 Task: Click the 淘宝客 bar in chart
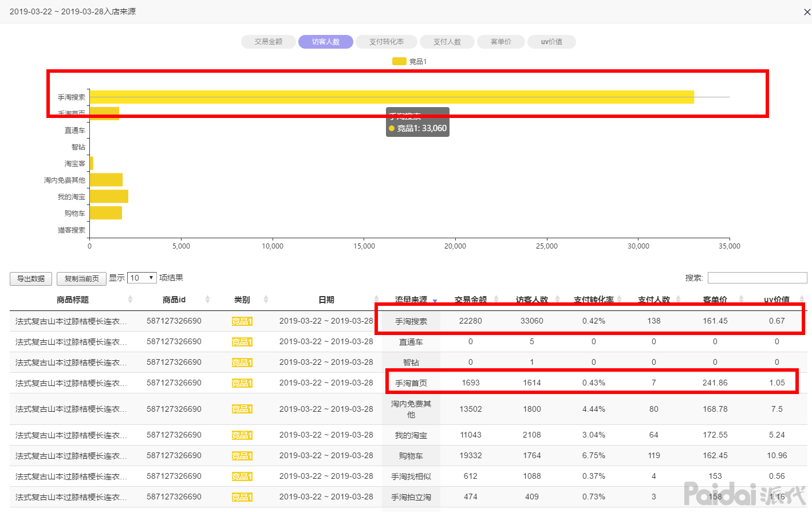(x=92, y=163)
